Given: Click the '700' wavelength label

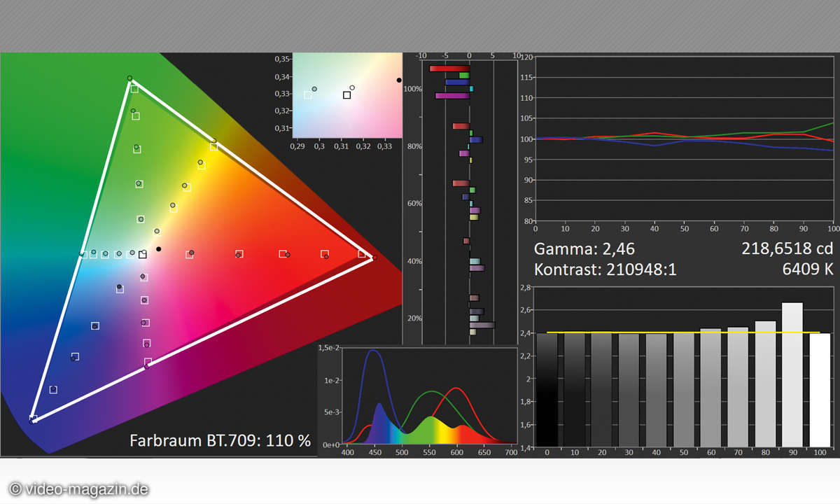Looking at the screenshot, I should pyautogui.click(x=511, y=454).
